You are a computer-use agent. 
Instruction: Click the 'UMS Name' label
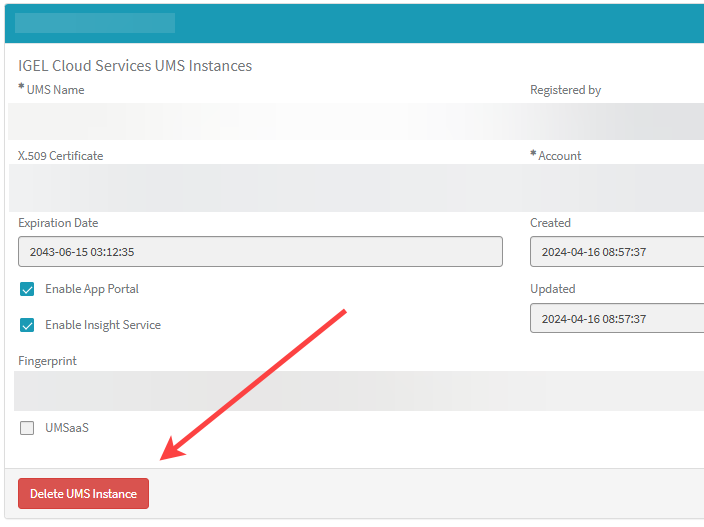click(x=55, y=90)
